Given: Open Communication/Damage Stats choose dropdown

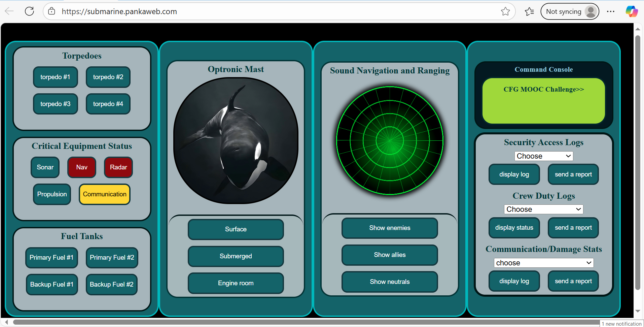Looking at the screenshot, I should click(x=543, y=263).
